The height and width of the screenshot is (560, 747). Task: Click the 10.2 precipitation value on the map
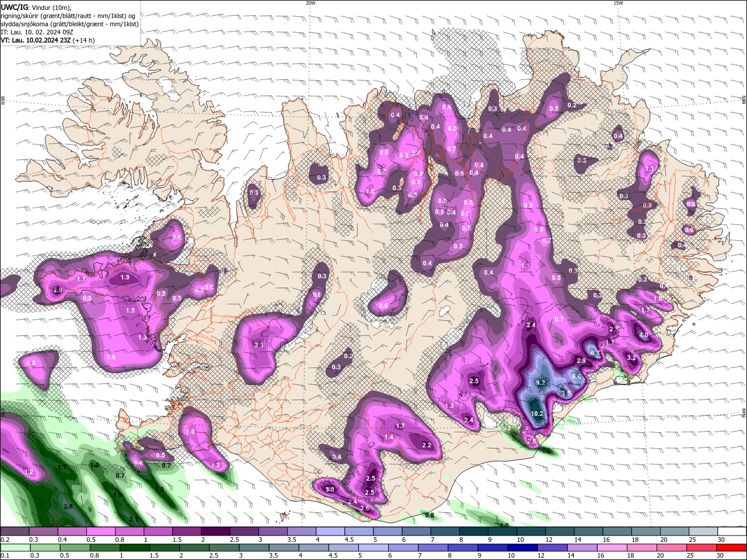[x=537, y=414]
